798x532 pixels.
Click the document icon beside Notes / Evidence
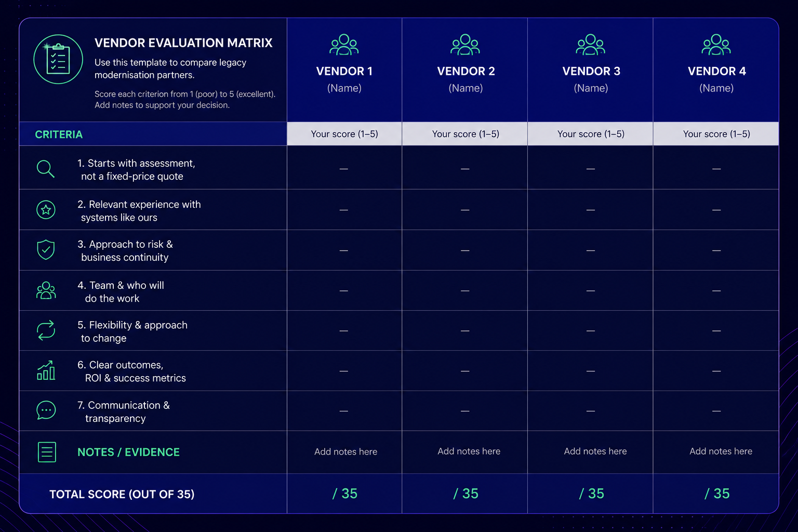tap(47, 452)
